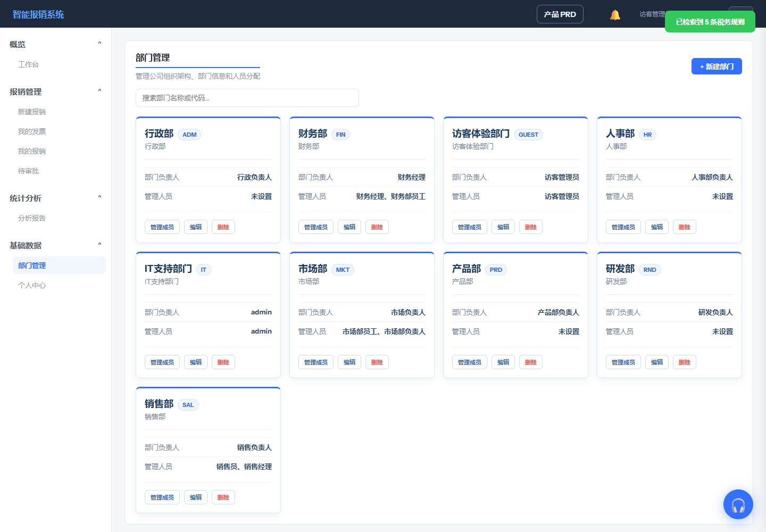Dismiss the 已检索到5条税务规则 toast
The width and height of the screenshot is (766, 532).
tap(710, 22)
